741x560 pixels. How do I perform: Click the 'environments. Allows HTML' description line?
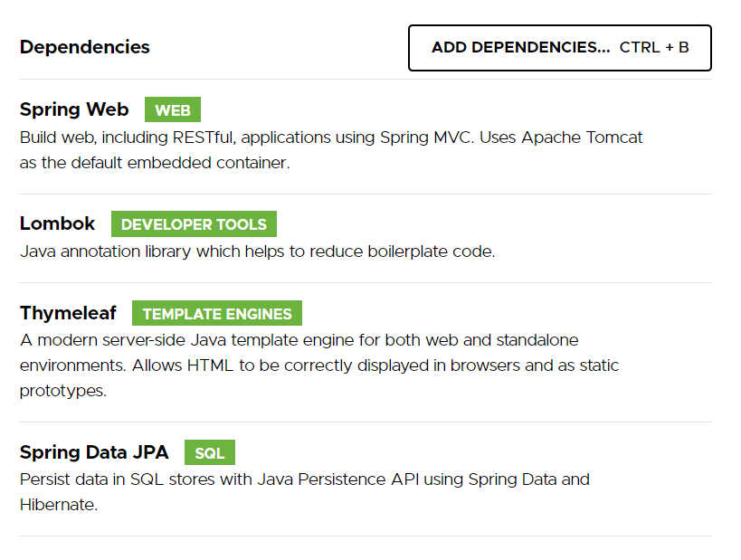[x=319, y=365]
